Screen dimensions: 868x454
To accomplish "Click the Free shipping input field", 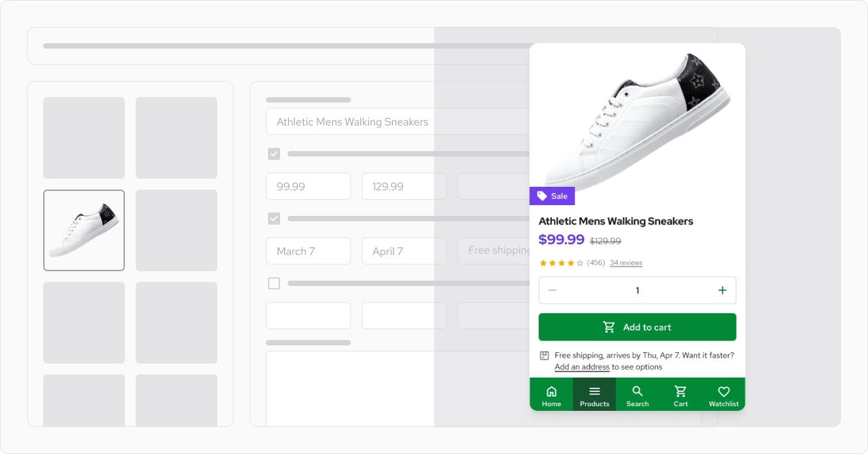I will [x=494, y=251].
